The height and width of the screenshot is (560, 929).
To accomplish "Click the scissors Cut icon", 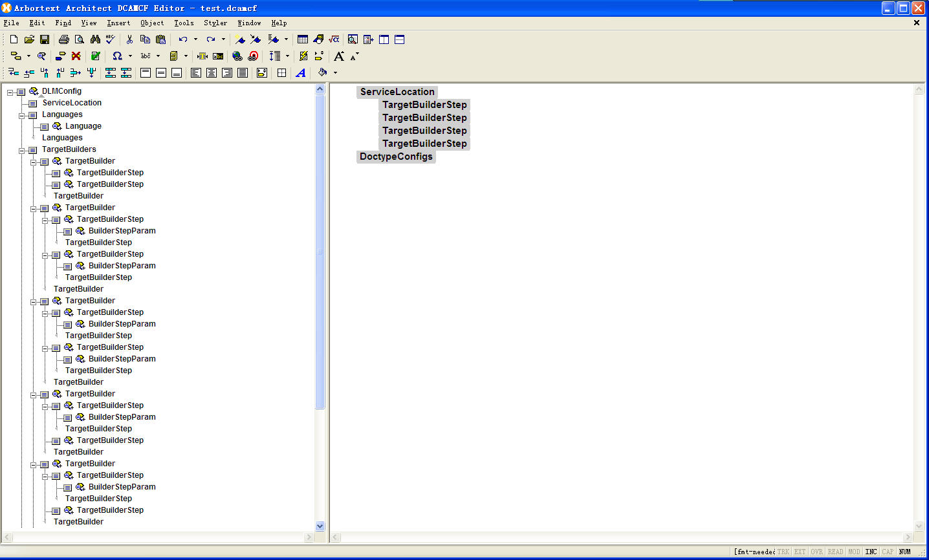I will [x=129, y=39].
